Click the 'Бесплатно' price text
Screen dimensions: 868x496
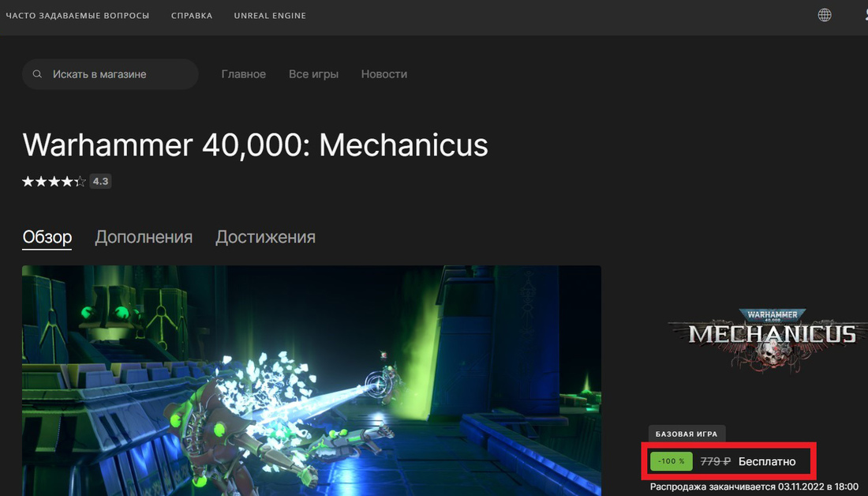coord(767,461)
